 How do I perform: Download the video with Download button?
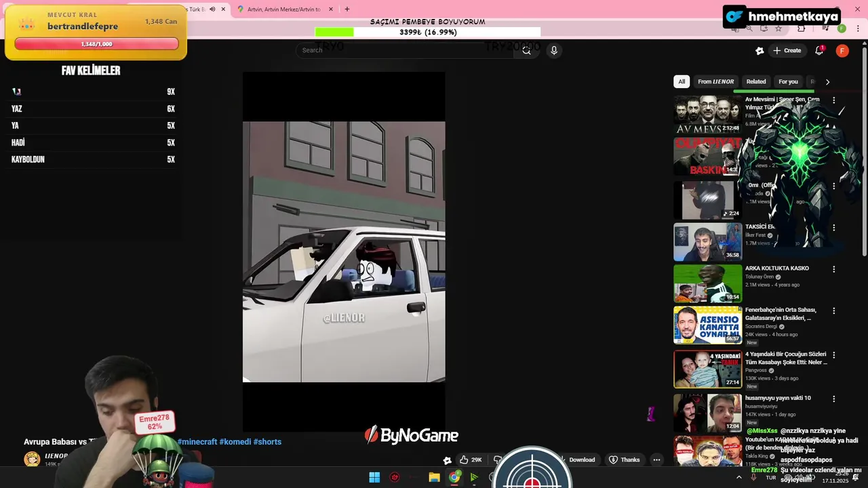[x=582, y=460]
